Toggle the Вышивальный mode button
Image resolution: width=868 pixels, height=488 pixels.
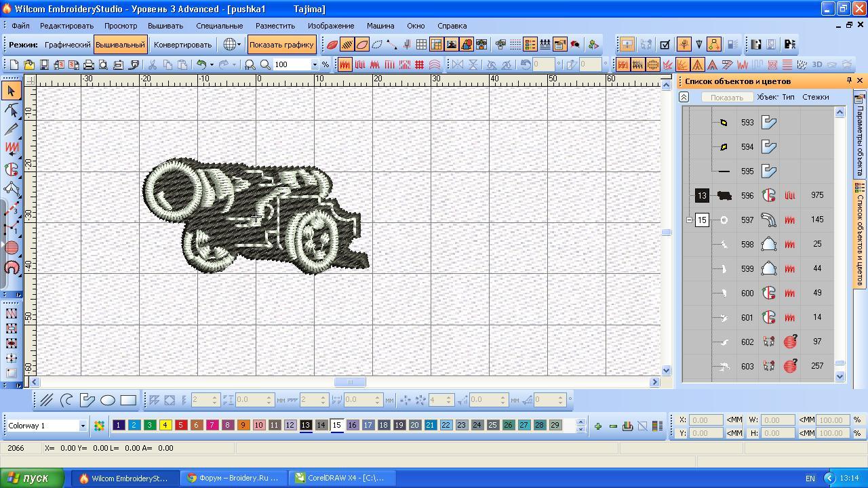[x=120, y=45]
